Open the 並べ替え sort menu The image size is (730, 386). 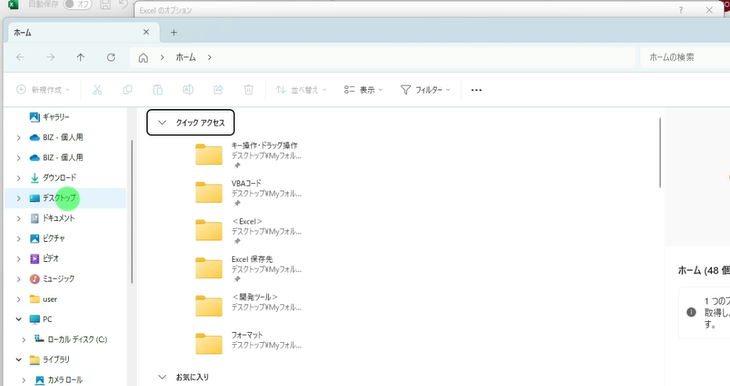click(301, 90)
